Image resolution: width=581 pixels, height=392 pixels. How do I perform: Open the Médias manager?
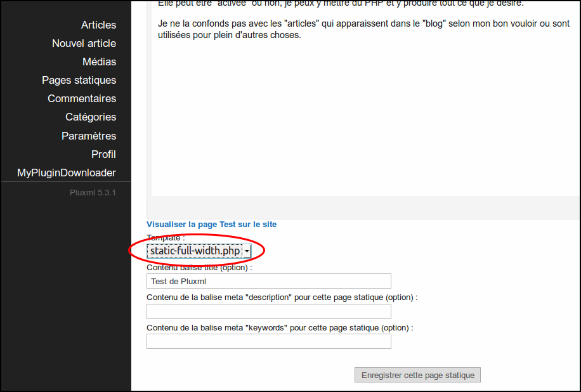pyautogui.click(x=99, y=62)
